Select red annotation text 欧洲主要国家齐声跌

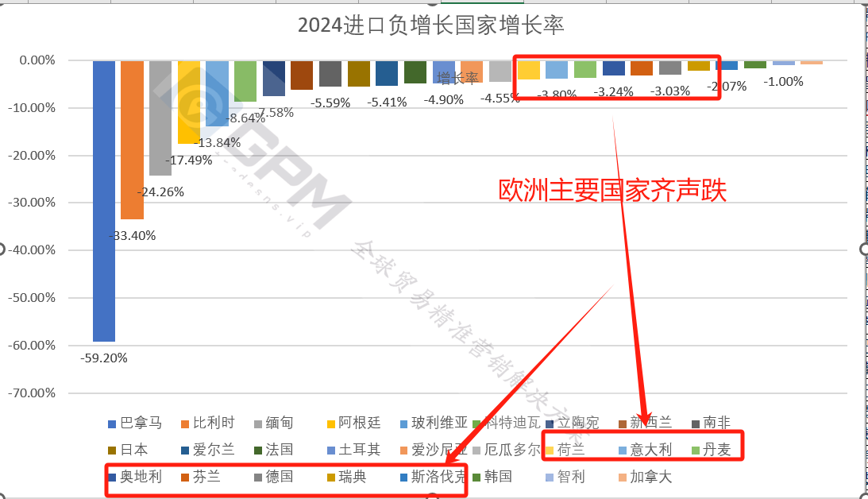(612, 191)
